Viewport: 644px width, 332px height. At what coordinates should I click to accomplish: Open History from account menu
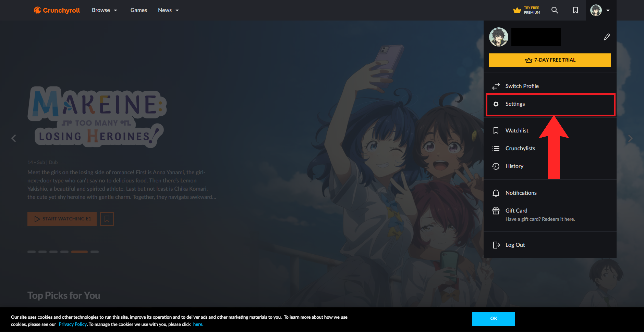(550, 166)
